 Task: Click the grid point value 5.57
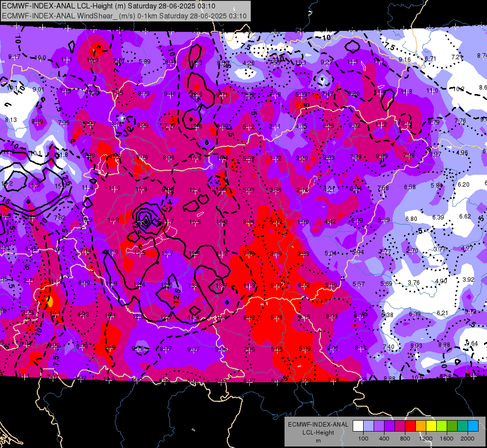tap(359, 284)
